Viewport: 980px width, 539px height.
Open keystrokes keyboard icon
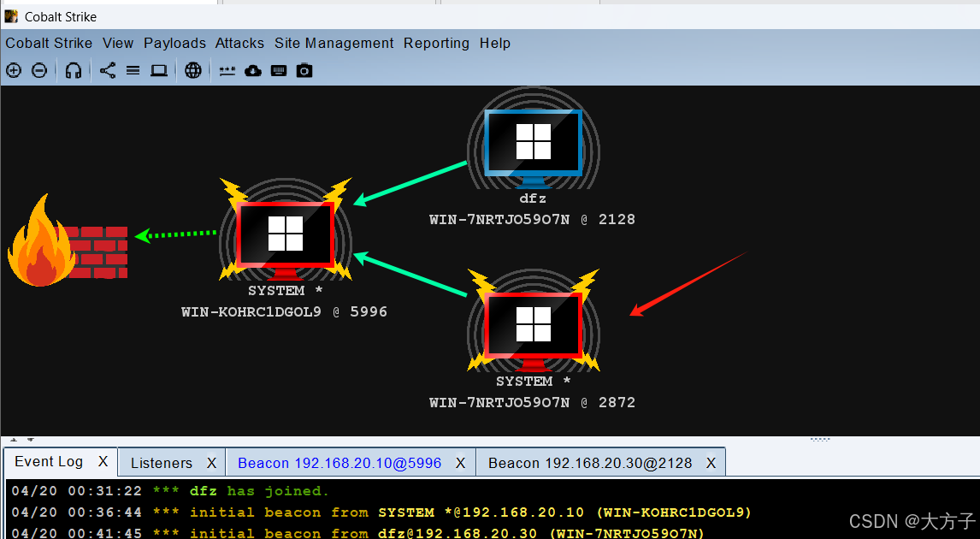[x=279, y=71]
